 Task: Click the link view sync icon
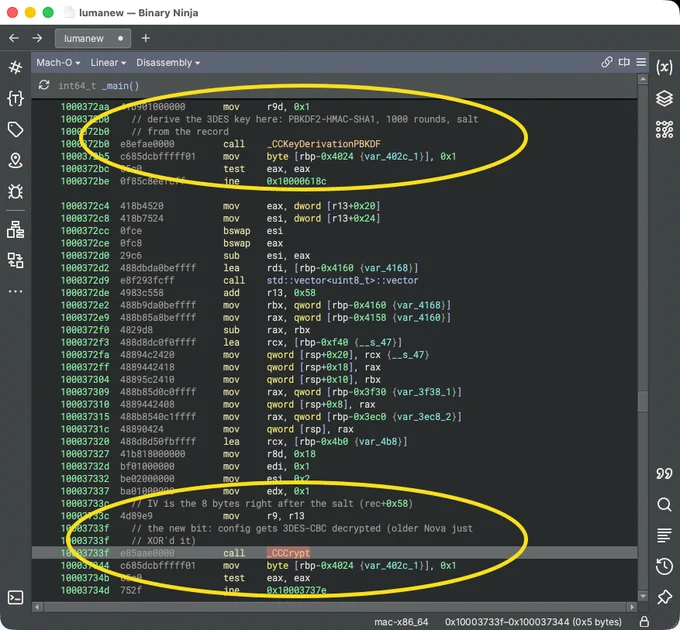coord(607,62)
